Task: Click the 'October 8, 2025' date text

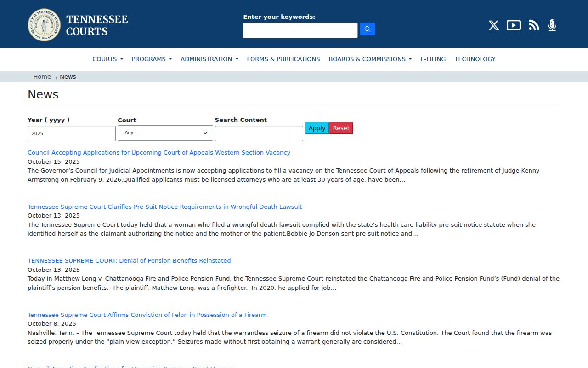Action: point(52,323)
